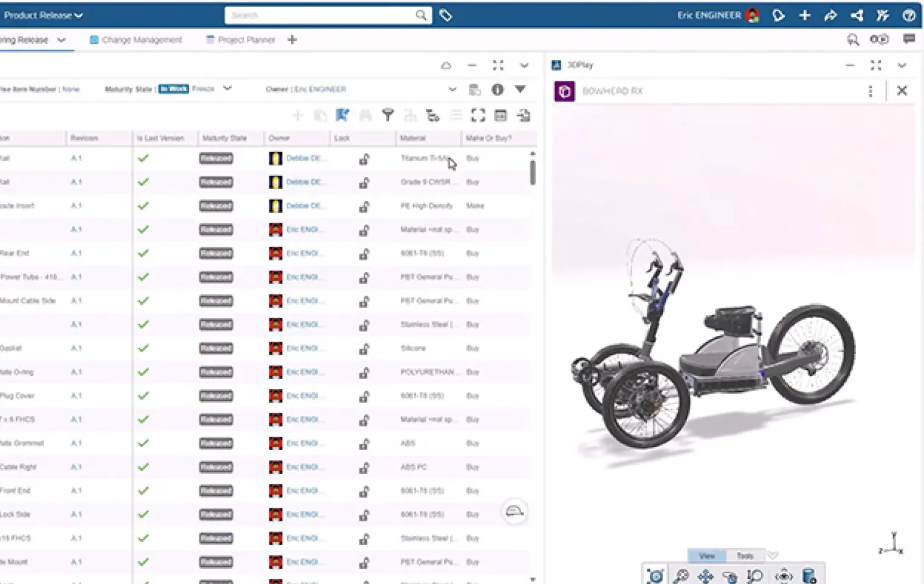Image resolution: width=924 pixels, height=584 pixels.
Task: Add a new tab with the plus
Action: pyautogui.click(x=292, y=40)
